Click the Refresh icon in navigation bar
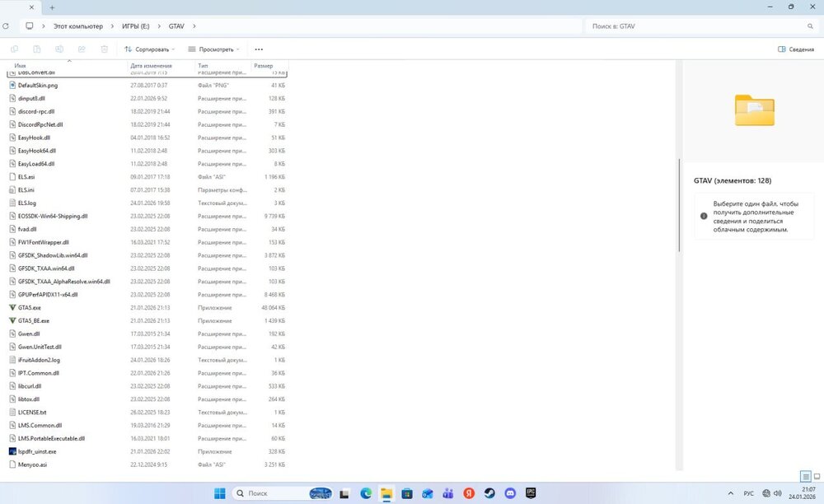Screen dimensions: 824x504 pos(7,26)
